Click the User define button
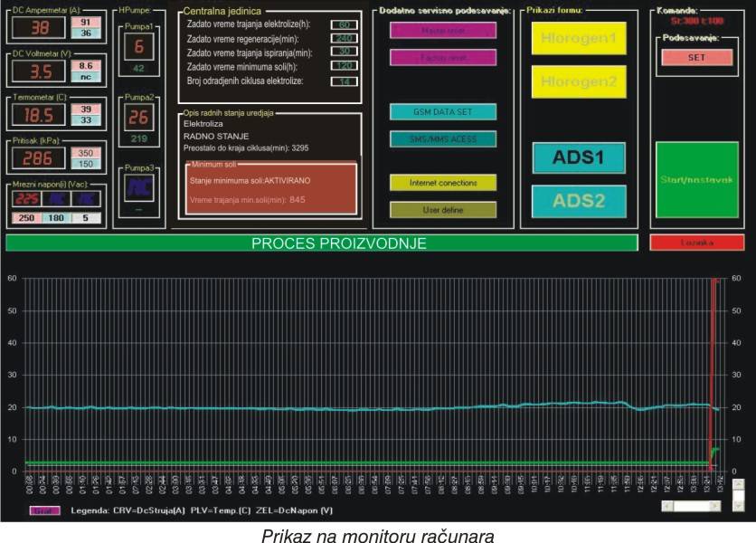This screenshot has width=756, height=543. (443, 209)
